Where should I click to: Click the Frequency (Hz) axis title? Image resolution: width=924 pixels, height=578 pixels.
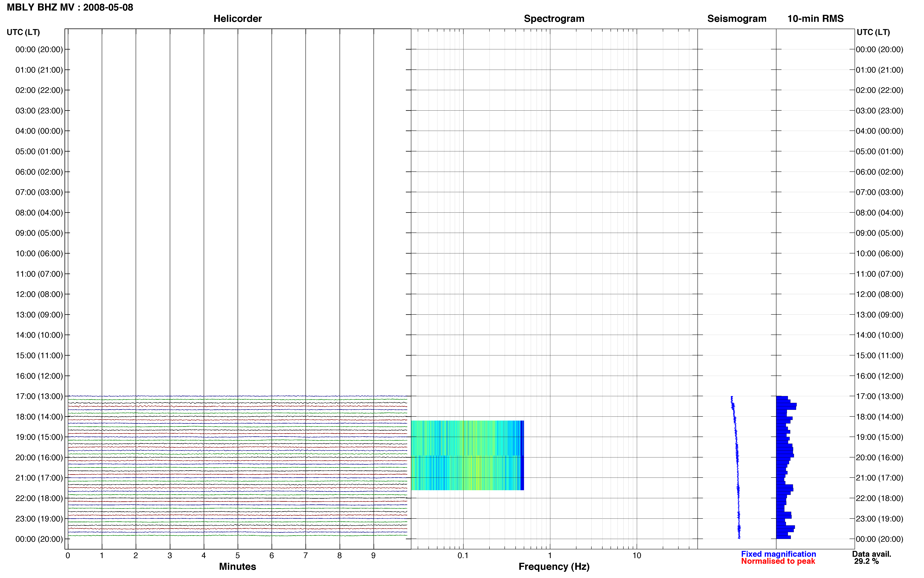click(554, 567)
